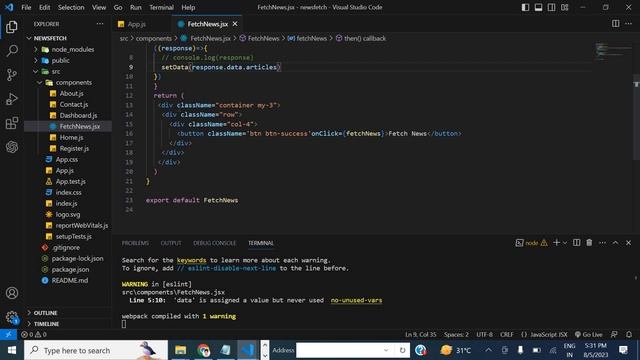Image resolution: width=640 pixels, height=360 pixels.
Task: Open the Accounts icon in activity bar
Action: coord(12,293)
